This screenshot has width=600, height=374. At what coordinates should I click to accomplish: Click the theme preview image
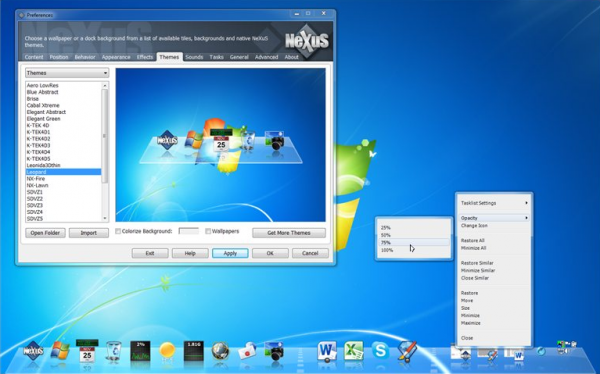pos(220,145)
